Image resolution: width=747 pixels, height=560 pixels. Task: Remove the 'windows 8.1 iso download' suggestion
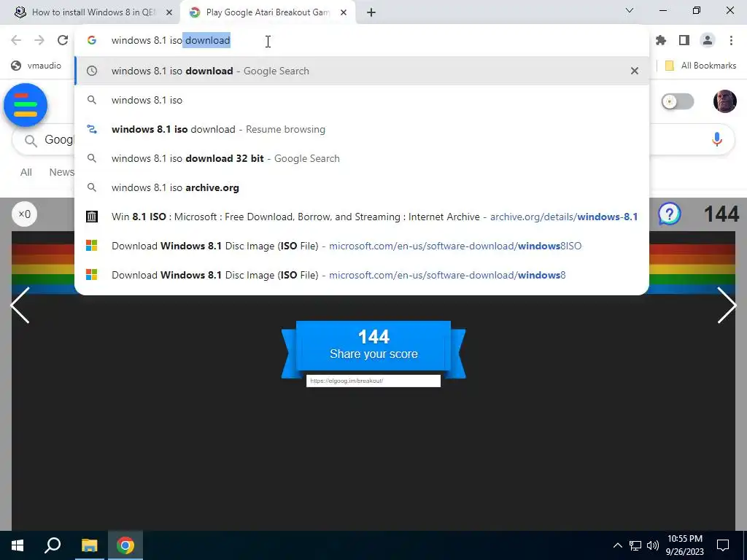click(634, 71)
